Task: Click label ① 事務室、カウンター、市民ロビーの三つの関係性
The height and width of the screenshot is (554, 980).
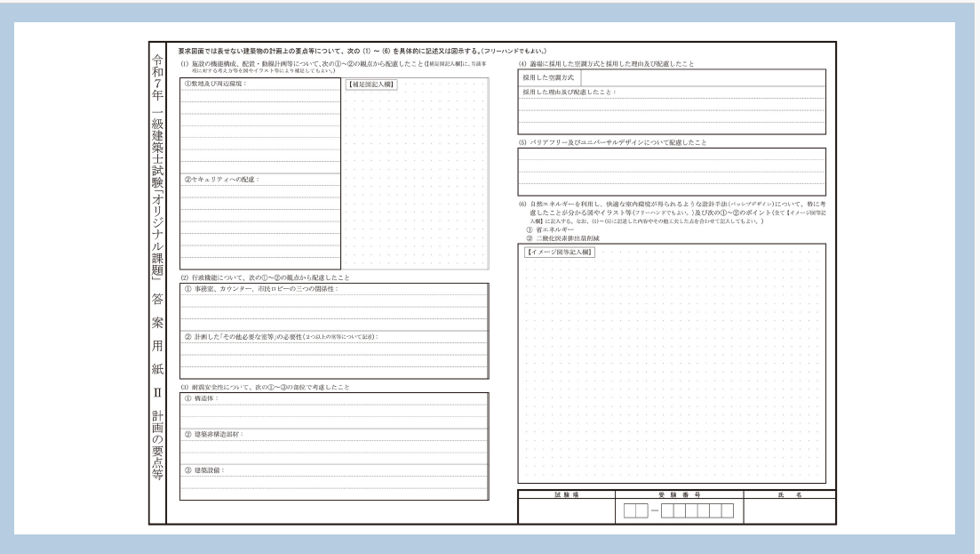Action: [261, 289]
